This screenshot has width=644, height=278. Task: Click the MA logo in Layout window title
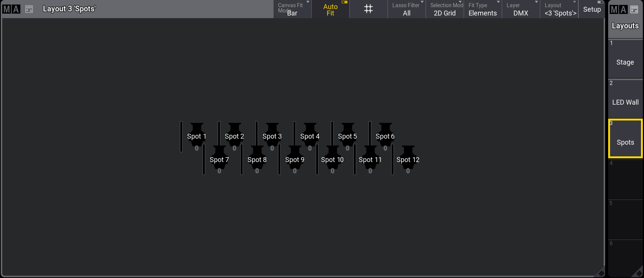pyautogui.click(x=11, y=9)
